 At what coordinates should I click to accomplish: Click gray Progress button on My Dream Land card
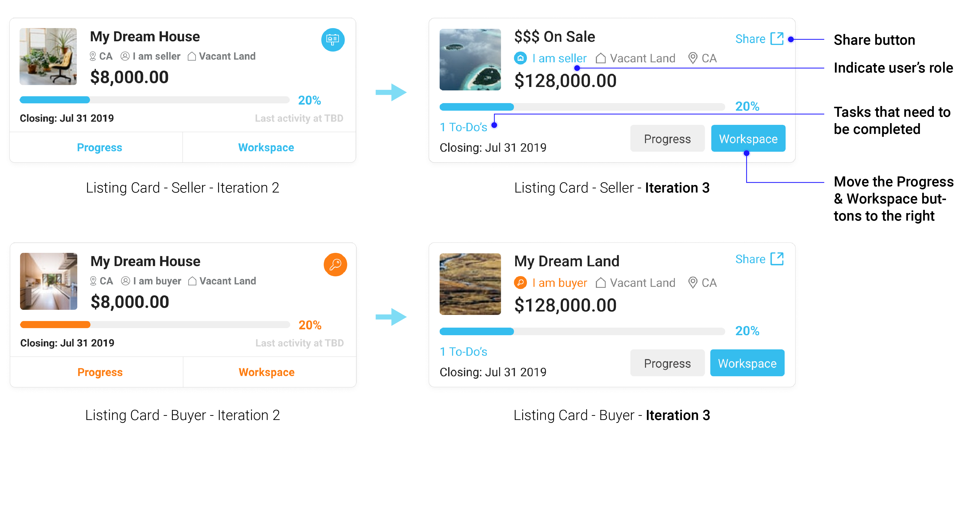[667, 363]
